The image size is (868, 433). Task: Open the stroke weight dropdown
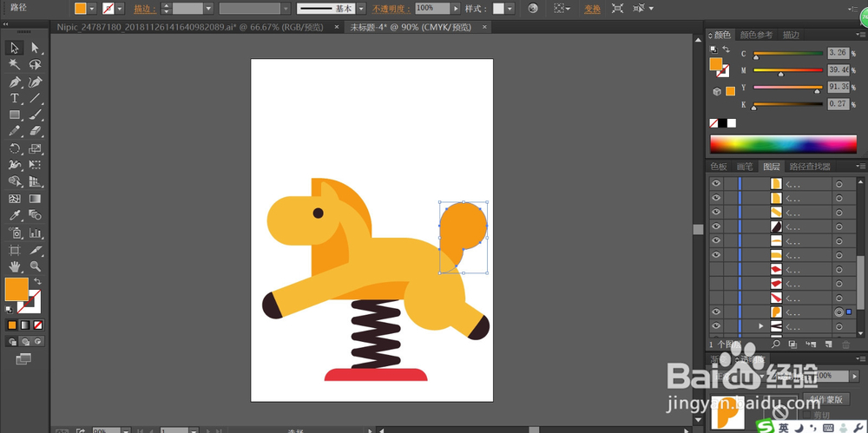(208, 9)
